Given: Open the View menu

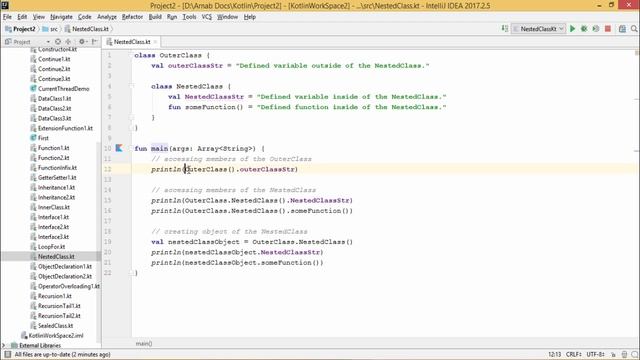Looking at the screenshot, I should tap(39, 17).
